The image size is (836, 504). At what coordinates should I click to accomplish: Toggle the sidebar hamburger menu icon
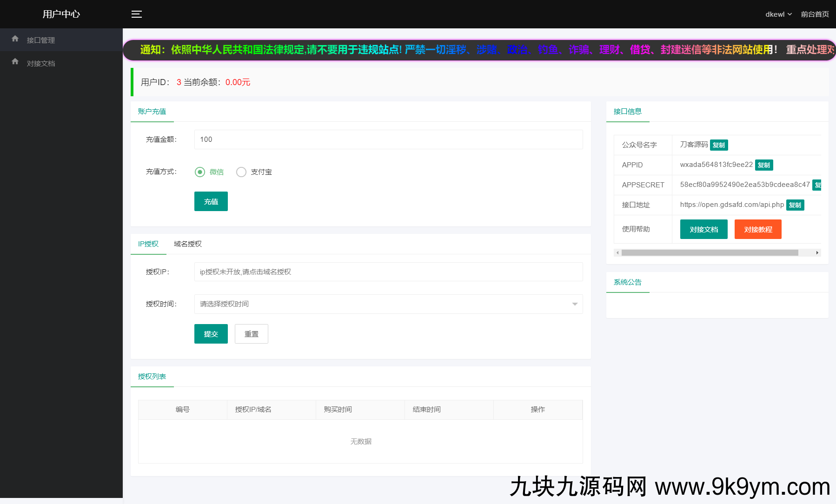pyautogui.click(x=136, y=14)
